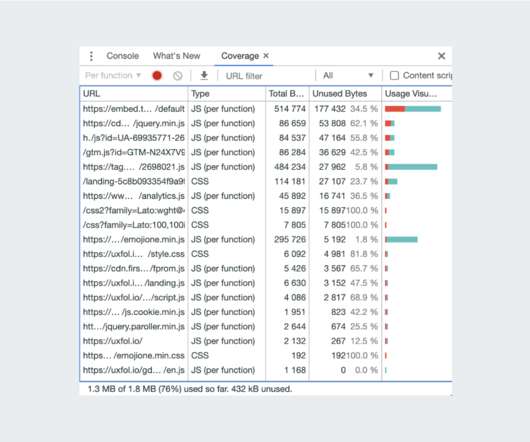Click usage bar for embed default script
This screenshot has width=530, height=442.
coord(413,109)
